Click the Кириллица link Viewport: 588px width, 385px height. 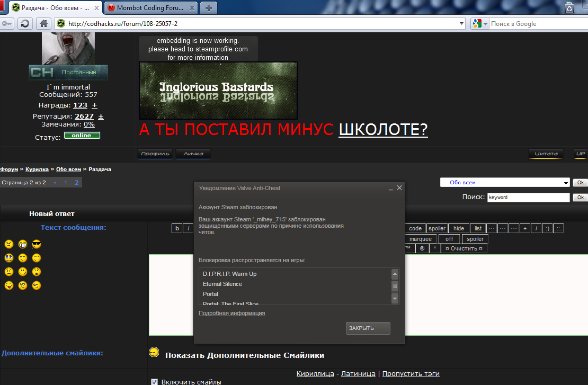(315, 374)
